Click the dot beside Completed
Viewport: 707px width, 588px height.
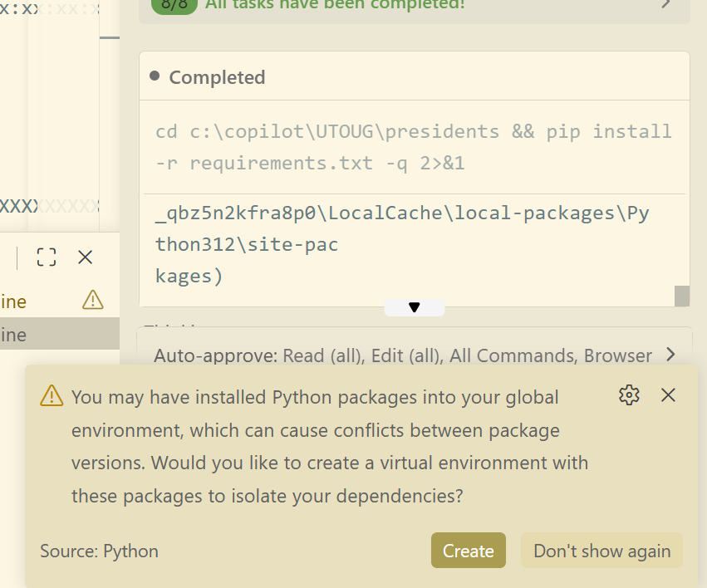[x=155, y=76]
